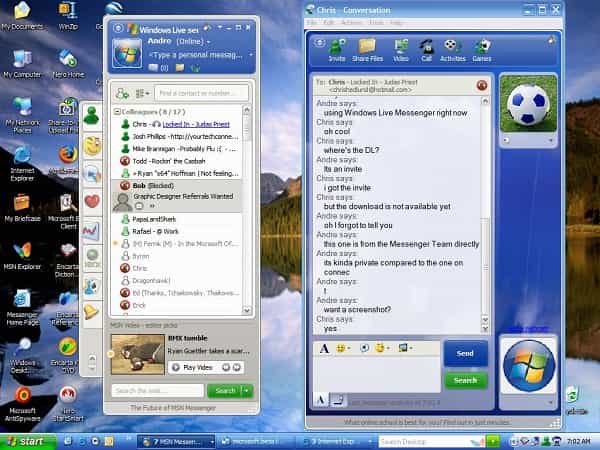The image size is (600, 450).
Task: Click the Invite icon in conversation toolbar
Action: click(337, 48)
